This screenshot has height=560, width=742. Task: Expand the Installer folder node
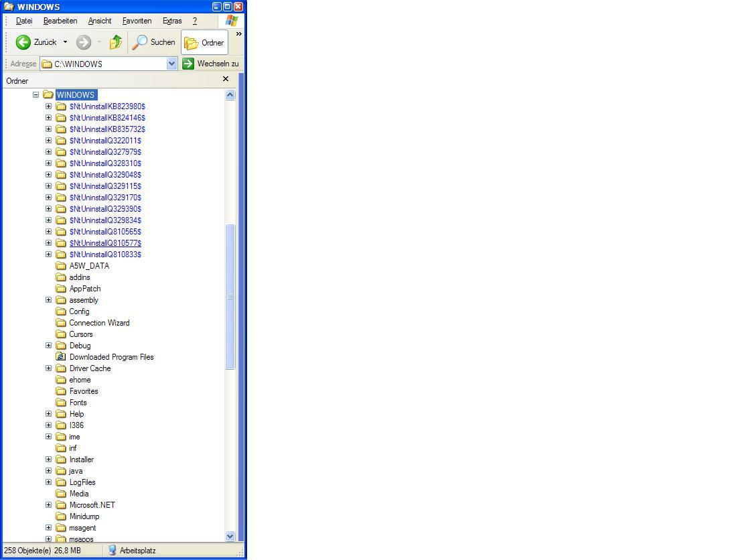[48, 459]
